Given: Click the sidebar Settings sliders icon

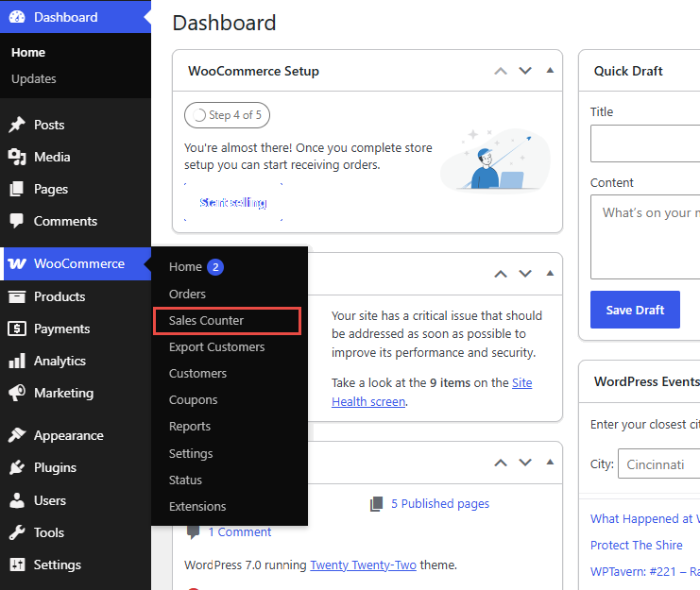Looking at the screenshot, I should (x=17, y=565).
